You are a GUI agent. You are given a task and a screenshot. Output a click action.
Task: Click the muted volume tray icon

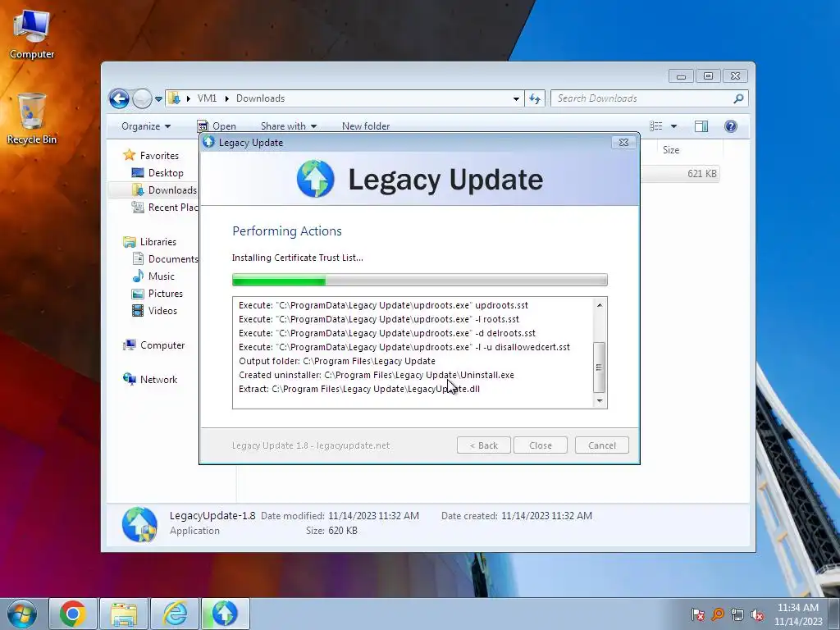[x=757, y=614]
